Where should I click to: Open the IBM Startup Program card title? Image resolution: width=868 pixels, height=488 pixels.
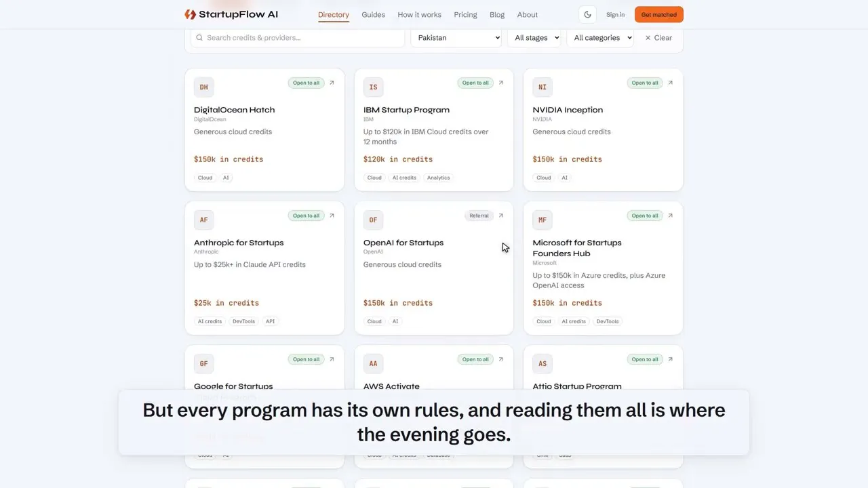pyautogui.click(x=406, y=110)
